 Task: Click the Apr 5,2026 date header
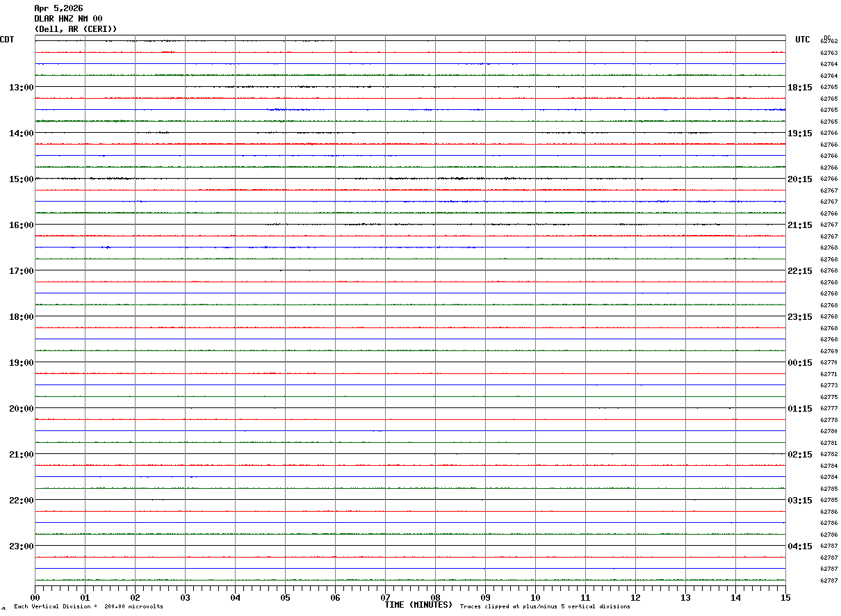coord(58,8)
